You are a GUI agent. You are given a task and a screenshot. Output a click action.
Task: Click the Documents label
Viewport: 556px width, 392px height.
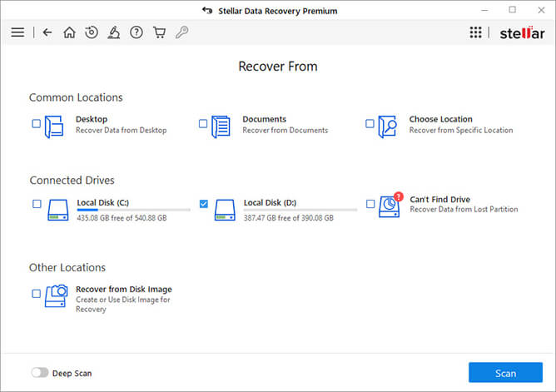[x=264, y=119]
